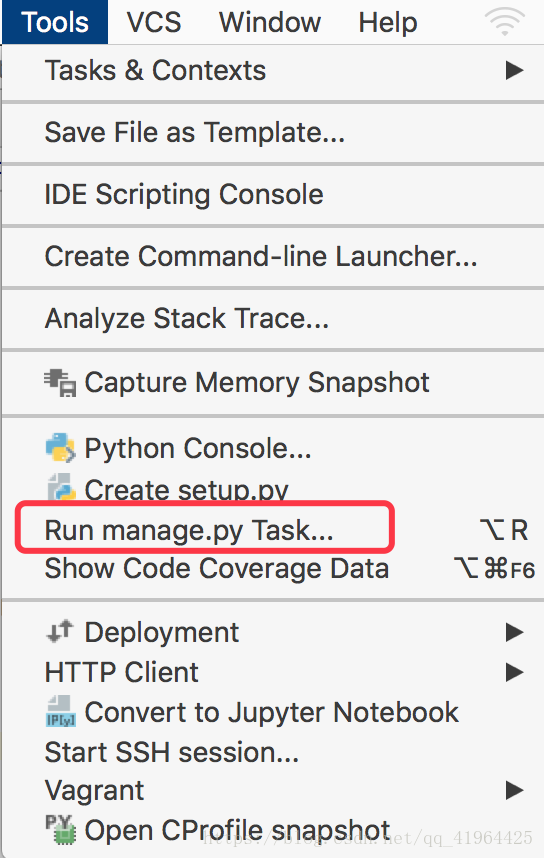Screen dimensions: 544x858
Task: Open the Help menu
Action: tap(387, 22)
